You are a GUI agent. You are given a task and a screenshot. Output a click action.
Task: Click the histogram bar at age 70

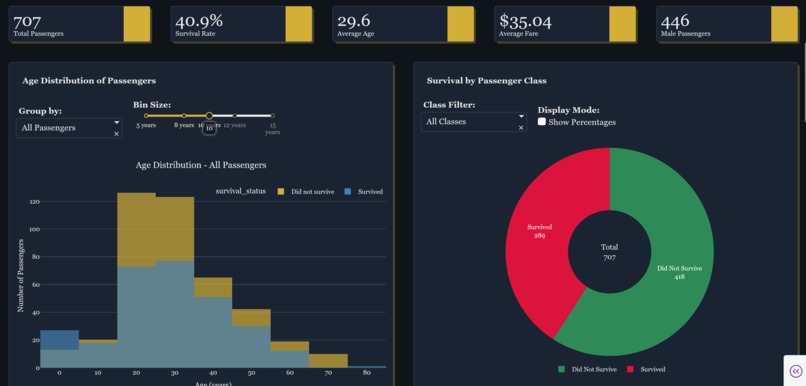click(x=328, y=361)
